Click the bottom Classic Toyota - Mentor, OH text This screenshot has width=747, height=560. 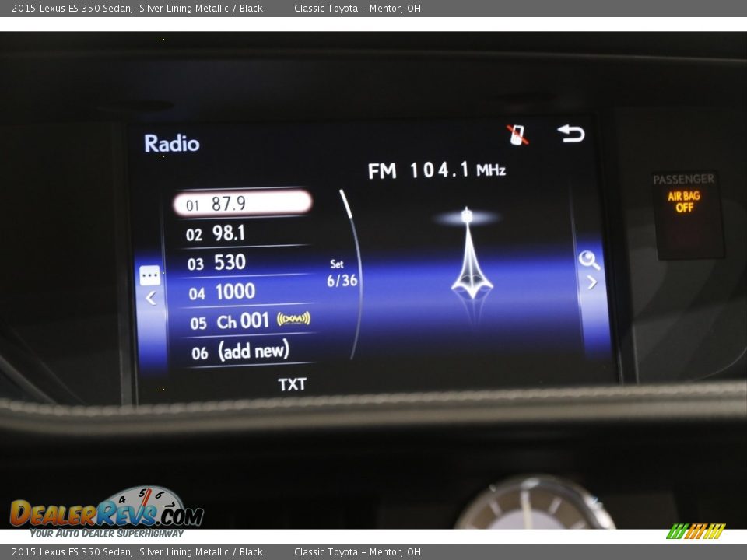(357, 552)
